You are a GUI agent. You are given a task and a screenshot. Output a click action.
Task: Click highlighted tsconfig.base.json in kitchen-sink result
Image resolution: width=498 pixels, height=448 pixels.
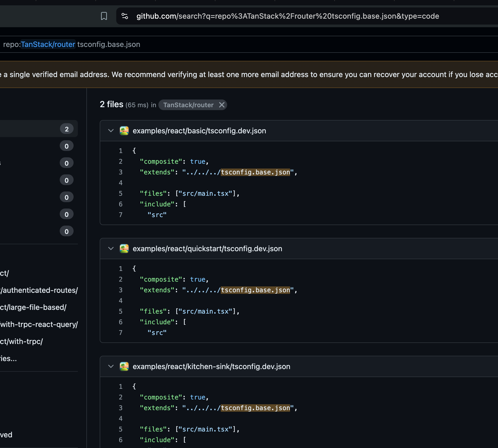tap(255, 408)
